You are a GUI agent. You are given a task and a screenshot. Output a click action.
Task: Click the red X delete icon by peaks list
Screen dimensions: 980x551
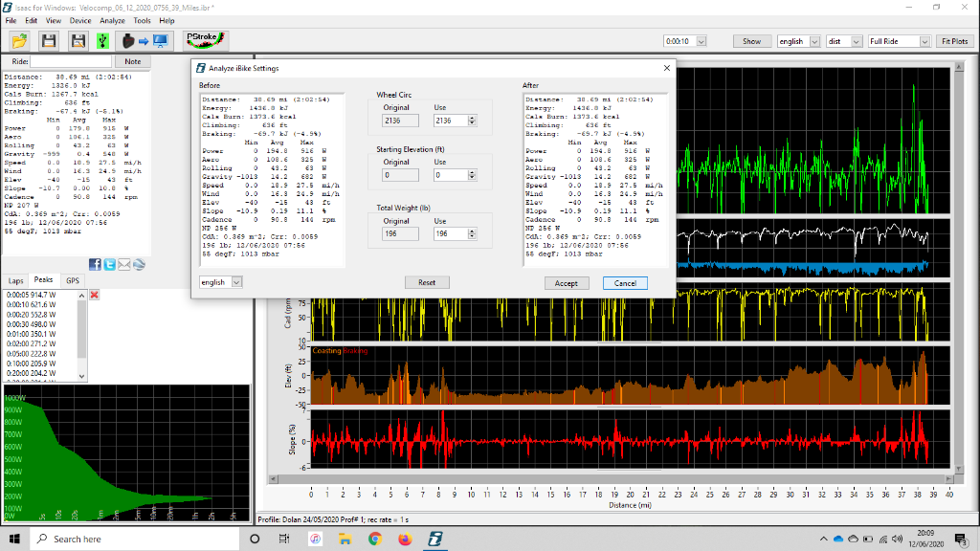coord(94,295)
